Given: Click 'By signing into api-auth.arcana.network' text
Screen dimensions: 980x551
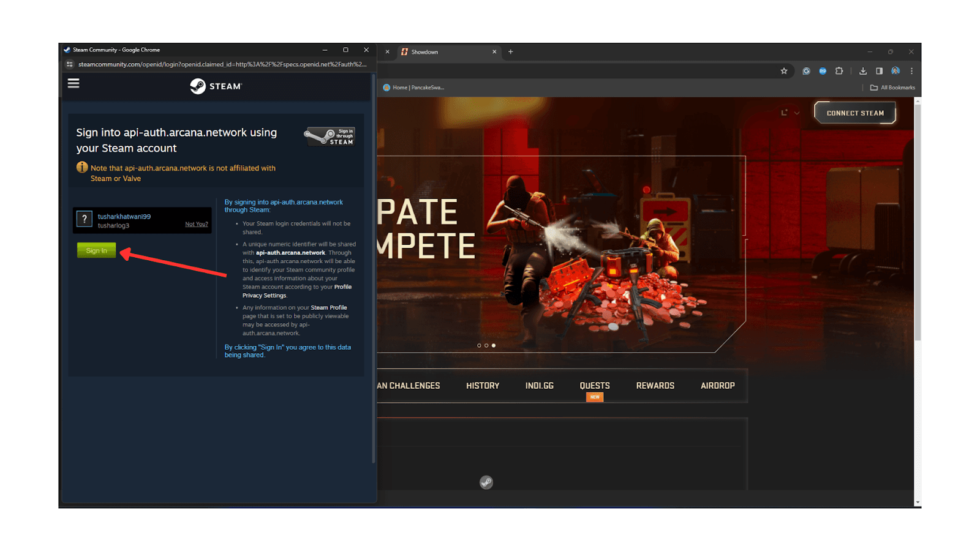Looking at the screenshot, I should [284, 206].
